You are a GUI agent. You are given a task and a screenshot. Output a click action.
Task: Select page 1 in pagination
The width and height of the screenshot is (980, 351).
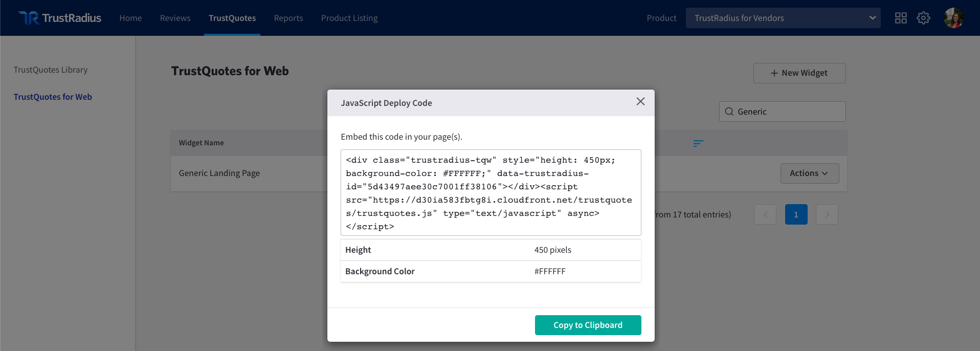point(796,214)
